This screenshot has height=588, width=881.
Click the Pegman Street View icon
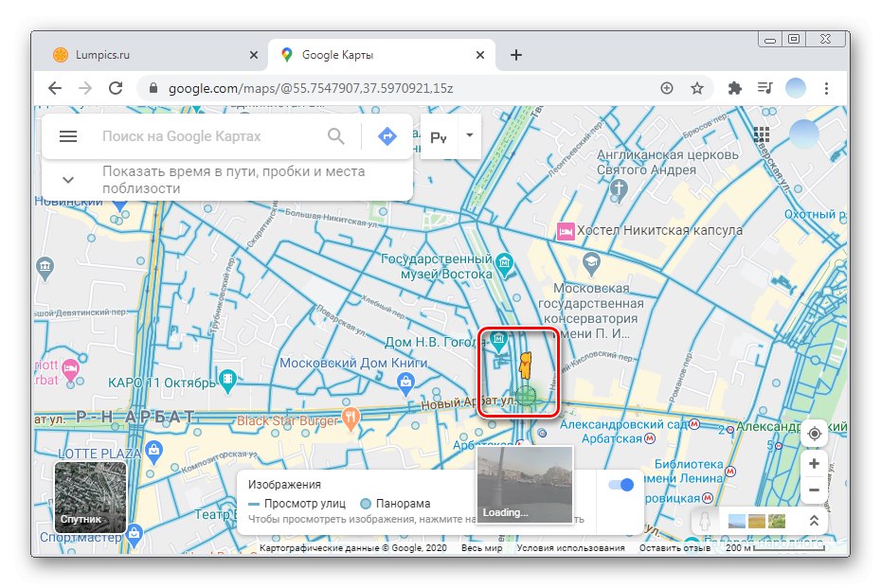pyautogui.click(x=703, y=521)
